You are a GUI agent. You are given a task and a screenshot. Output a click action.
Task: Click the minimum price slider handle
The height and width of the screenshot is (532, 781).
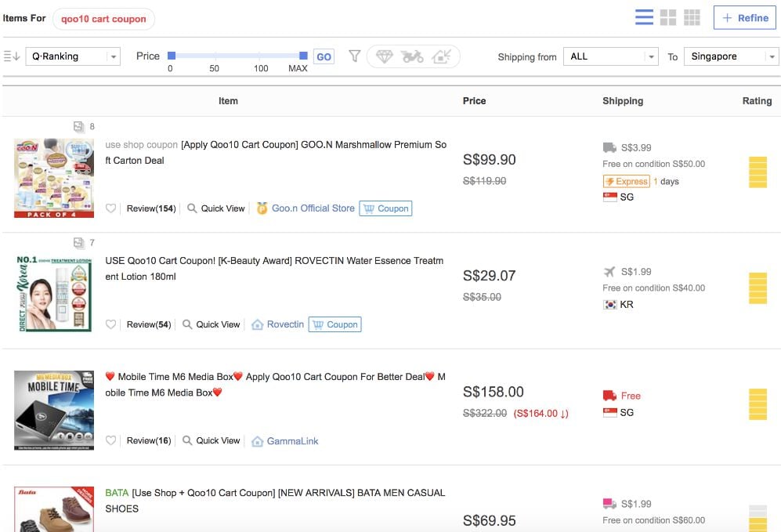(x=172, y=56)
